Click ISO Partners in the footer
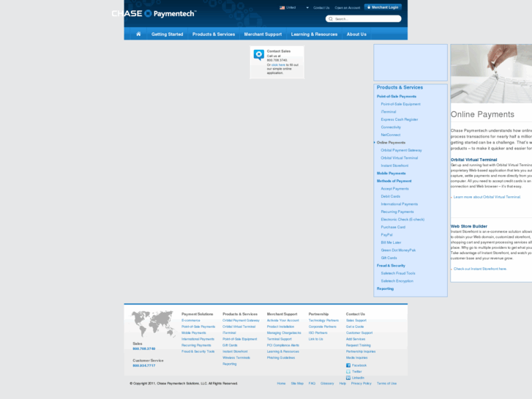This screenshot has height=399, width=532. pos(318,333)
